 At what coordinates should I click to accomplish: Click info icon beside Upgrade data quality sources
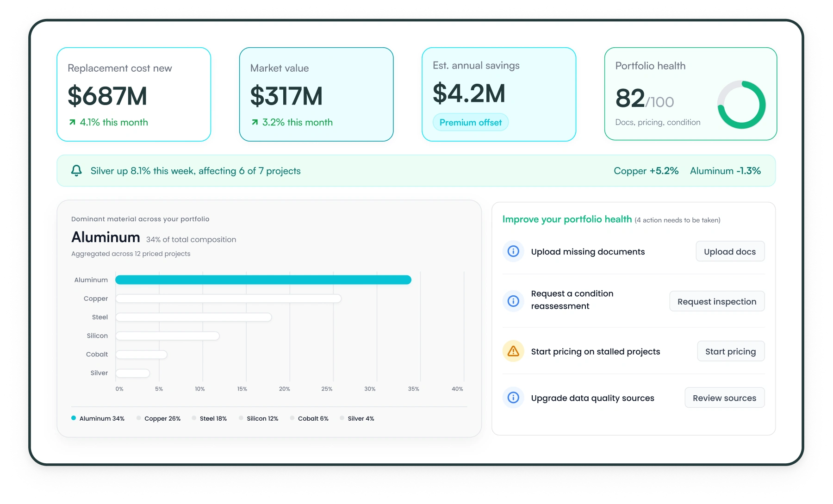coord(513,398)
